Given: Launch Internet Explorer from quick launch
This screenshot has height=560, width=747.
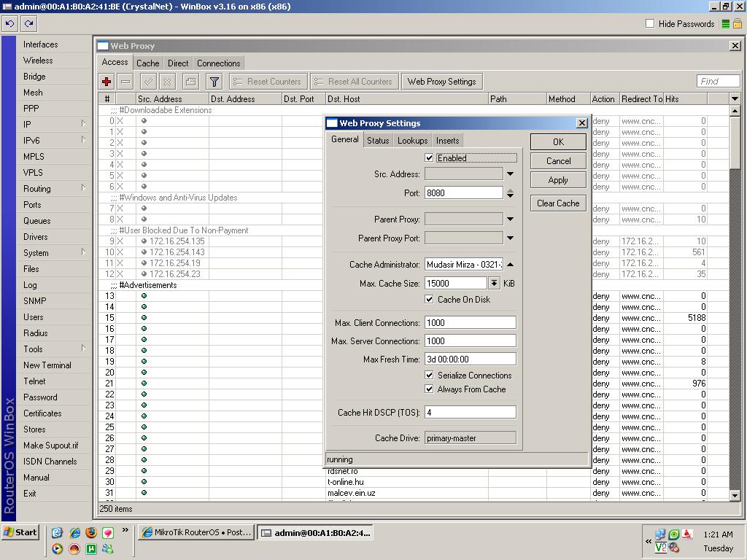Looking at the screenshot, I should (x=74, y=533).
